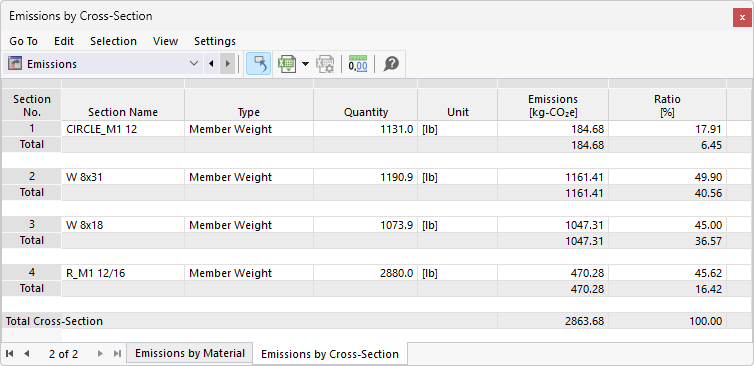Screen dimensions: 754x366
Task: Adjust decimal places with the 0.00 icon
Action: coord(358,64)
